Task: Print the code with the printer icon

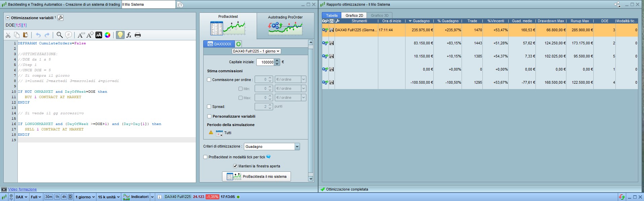Action: (138, 35)
